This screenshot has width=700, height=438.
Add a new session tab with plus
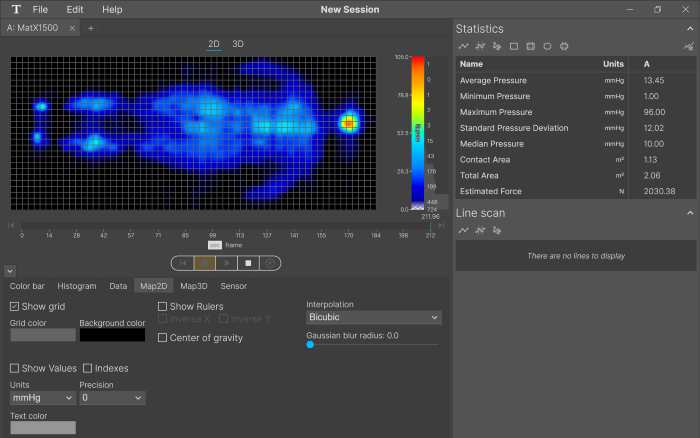(x=91, y=28)
